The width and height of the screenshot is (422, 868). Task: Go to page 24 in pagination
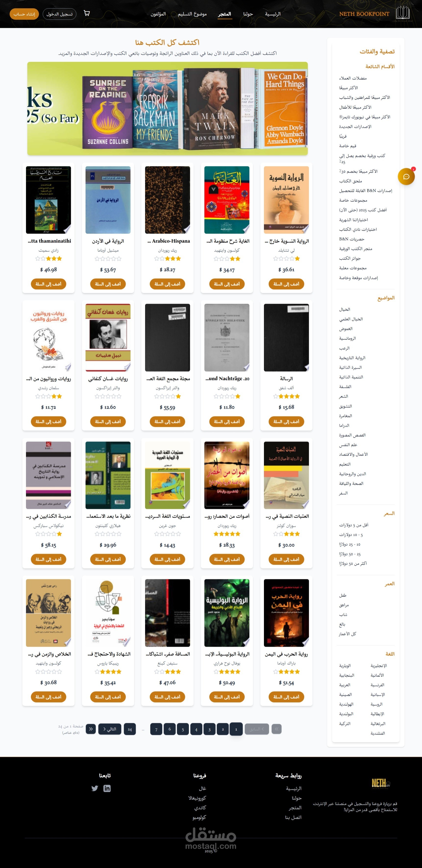coord(130,729)
